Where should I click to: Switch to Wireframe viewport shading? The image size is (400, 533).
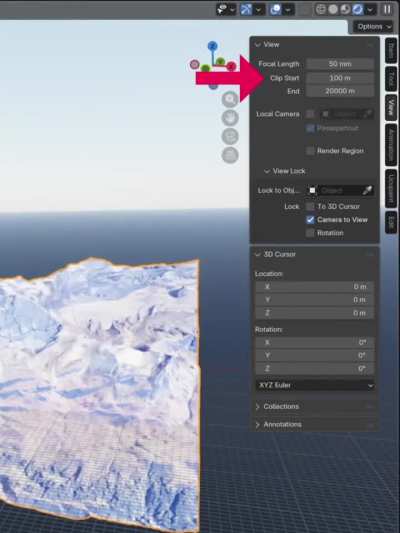(x=321, y=10)
